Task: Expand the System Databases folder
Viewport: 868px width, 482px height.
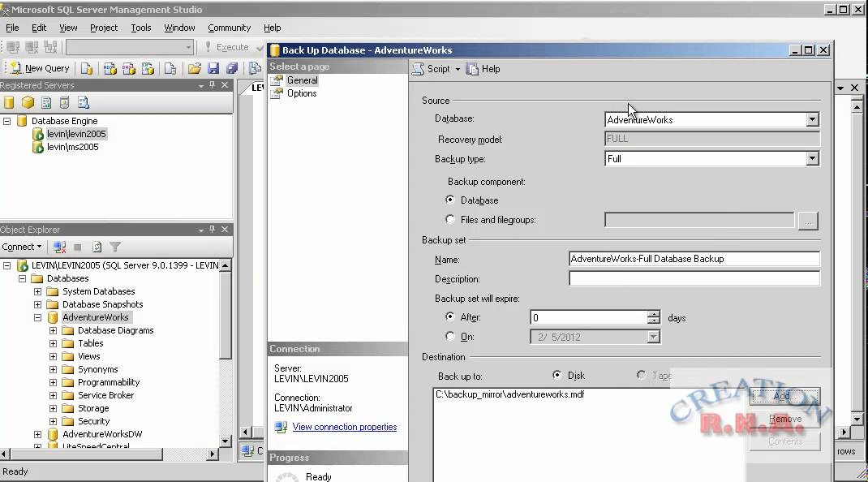Action: pos(37,291)
